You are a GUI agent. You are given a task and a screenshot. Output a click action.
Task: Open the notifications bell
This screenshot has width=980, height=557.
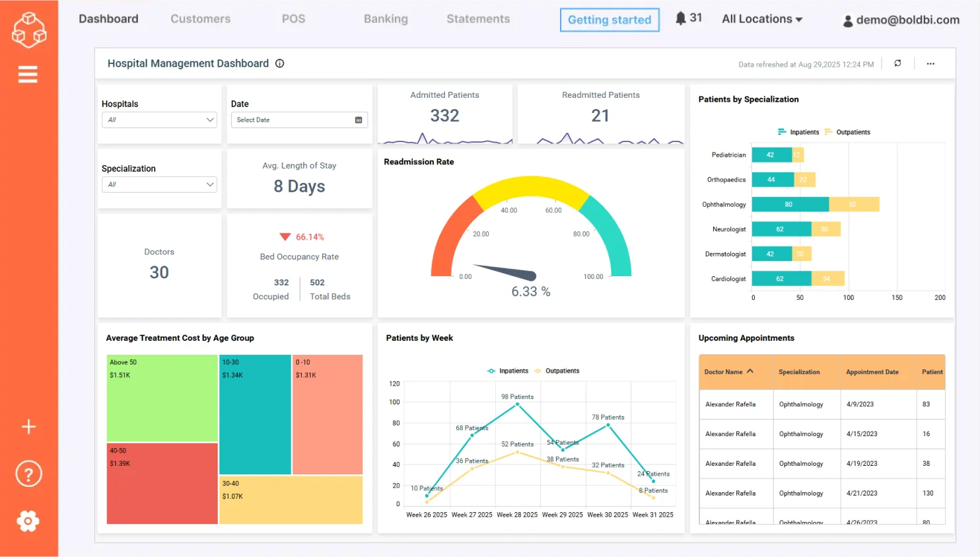(x=680, y=19)
